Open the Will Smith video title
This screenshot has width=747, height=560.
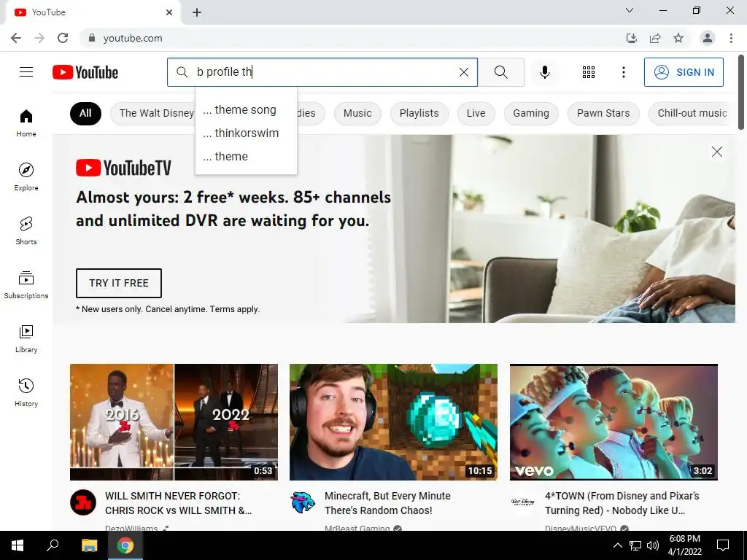coord(179,503)
